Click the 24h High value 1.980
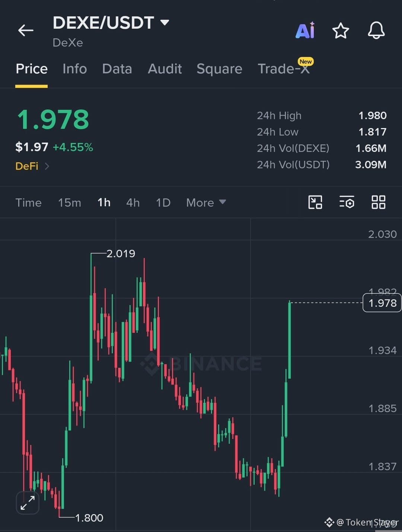Screen dimensions: 402x532 click(372, 115)
